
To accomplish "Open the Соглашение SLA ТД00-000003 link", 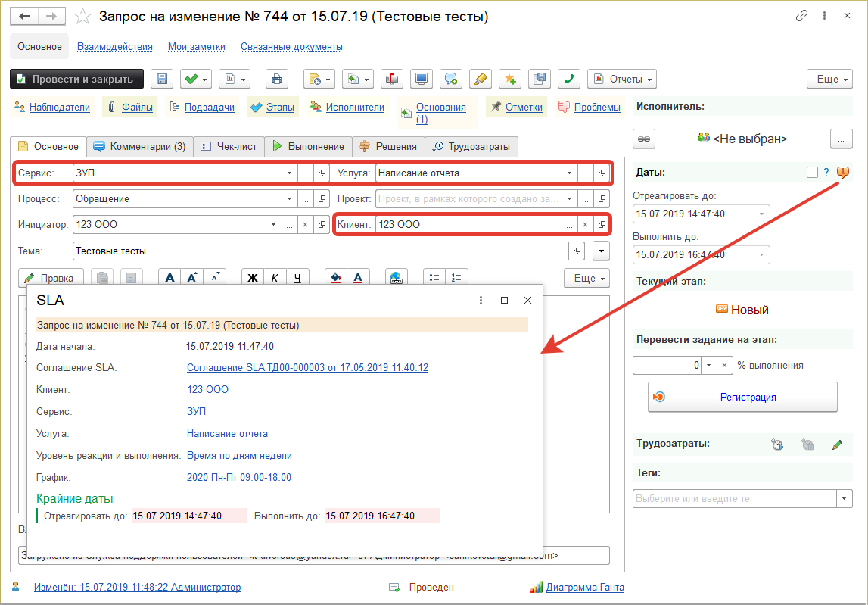I will pos(307,368).
